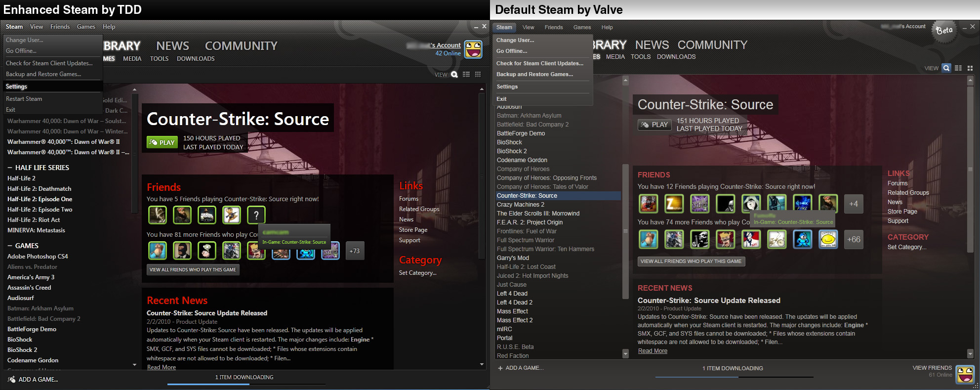Select Garry's Mod in Default Steam list
The width and height of the screenshot is (980, 390).
coord(513,258)
